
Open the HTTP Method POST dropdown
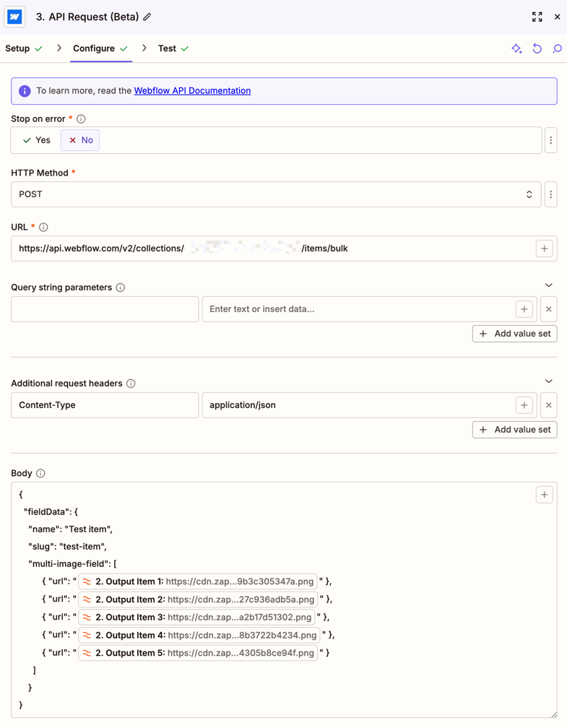276,194
